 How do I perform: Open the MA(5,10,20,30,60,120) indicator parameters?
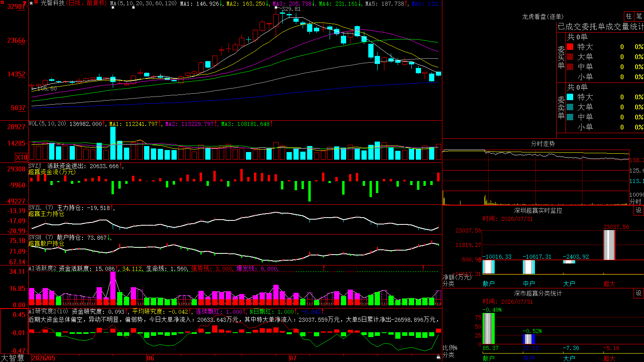tap(144, 4)
